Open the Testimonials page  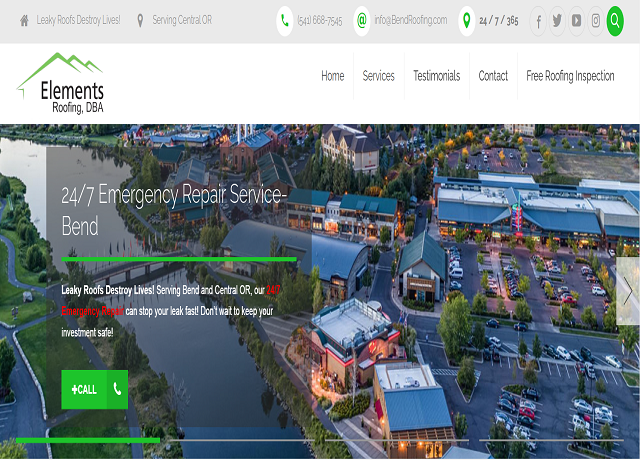[x=436, y=76]
